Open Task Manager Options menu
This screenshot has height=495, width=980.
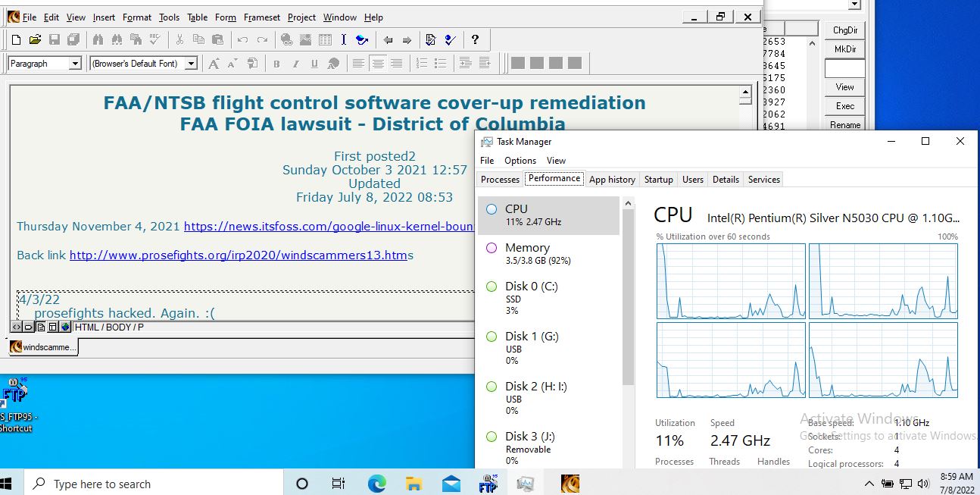click(520, 161)
